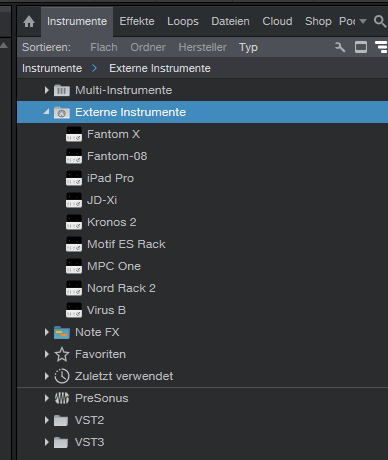Image resolution: width=388 pixels, height=460 pixels.
Task: Select the Virus B entry
Action: (x=106, y=310)
